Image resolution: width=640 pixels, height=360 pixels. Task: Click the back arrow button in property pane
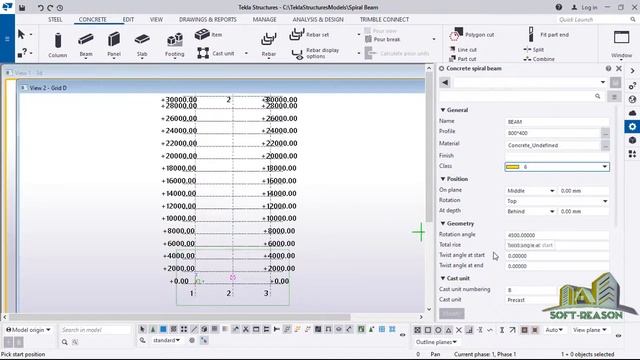coord(445,82)
